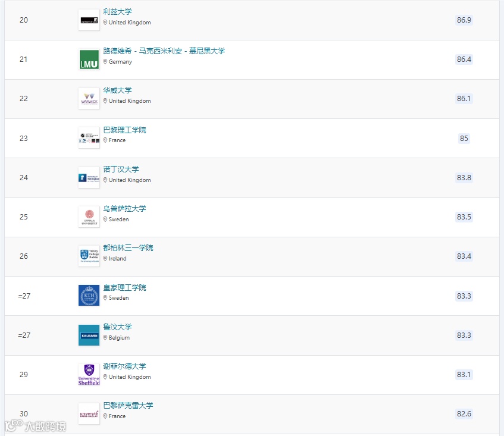Click United Kingdom under 利兹大学
This screenshot has width=504, height=436.
pyautogui.click(x=130, y=23)
